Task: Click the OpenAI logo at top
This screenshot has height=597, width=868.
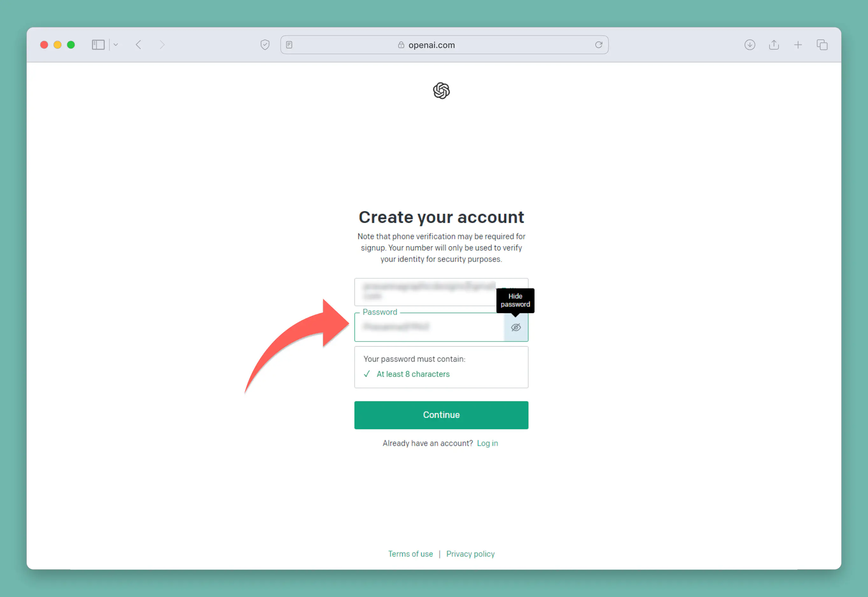Action: pos(442,91)
